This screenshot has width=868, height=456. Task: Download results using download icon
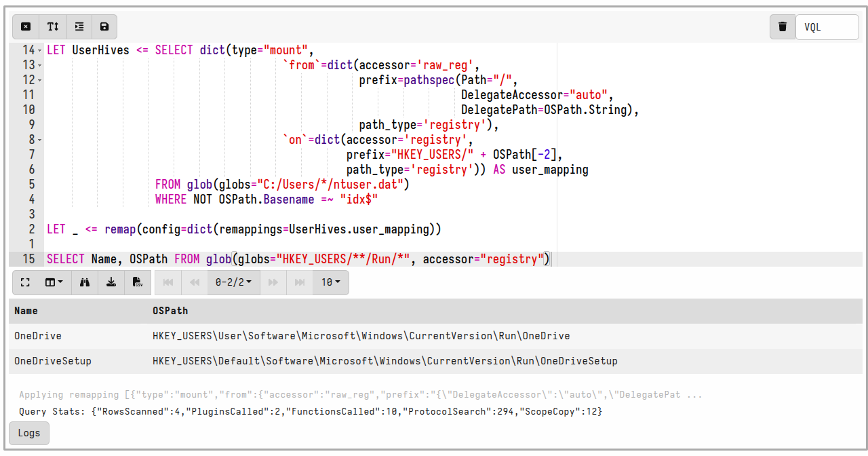tap(111, 282)
